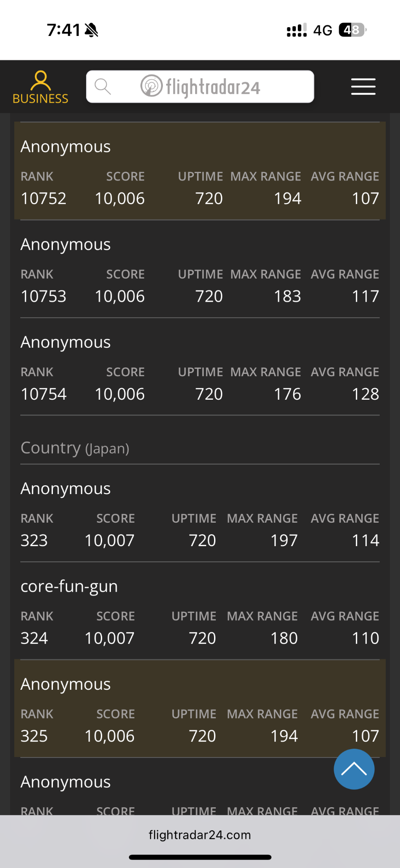The height and width of the screenshot is (868, 400).
Task: Open the hamburger menu
Action: pyautogui.click(x=363, y=87)
